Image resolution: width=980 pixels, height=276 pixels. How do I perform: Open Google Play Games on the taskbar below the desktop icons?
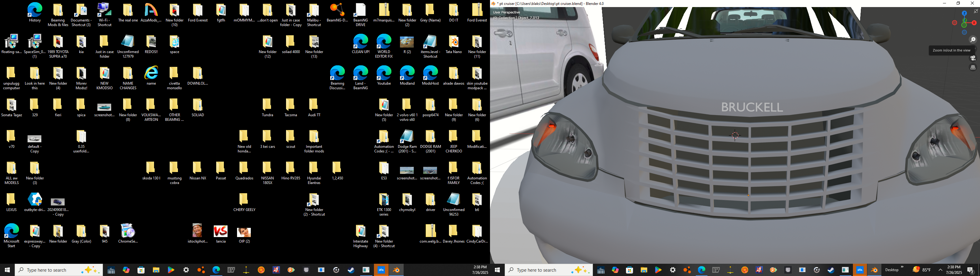[171, 270]
